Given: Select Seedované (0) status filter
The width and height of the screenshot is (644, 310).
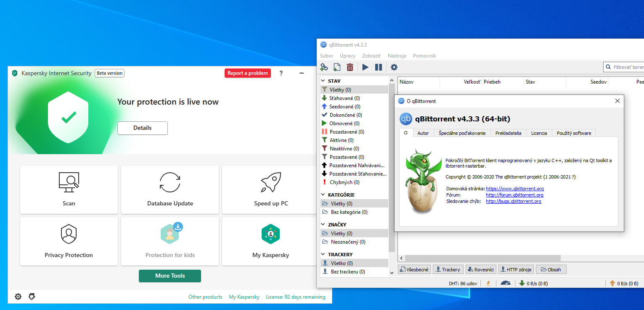Looking at the screenshot, I should (x=354, y=106).
